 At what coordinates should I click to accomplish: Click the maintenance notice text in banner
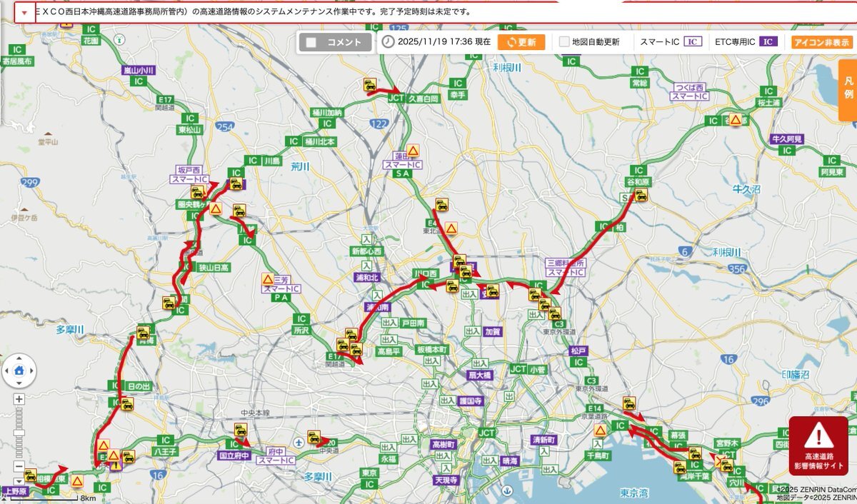(254, 12)
